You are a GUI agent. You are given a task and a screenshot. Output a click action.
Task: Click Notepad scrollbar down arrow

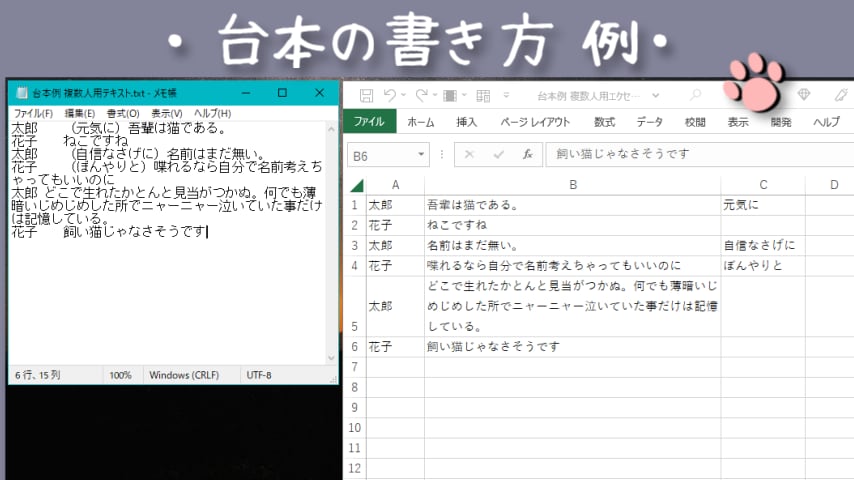coord(331,358)
